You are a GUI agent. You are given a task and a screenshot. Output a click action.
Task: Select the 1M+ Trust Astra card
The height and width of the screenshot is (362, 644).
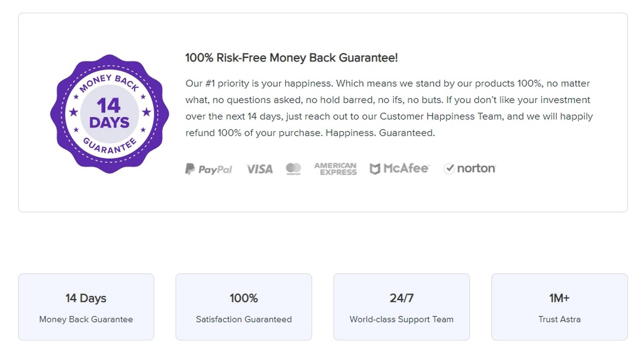[559, 307]
